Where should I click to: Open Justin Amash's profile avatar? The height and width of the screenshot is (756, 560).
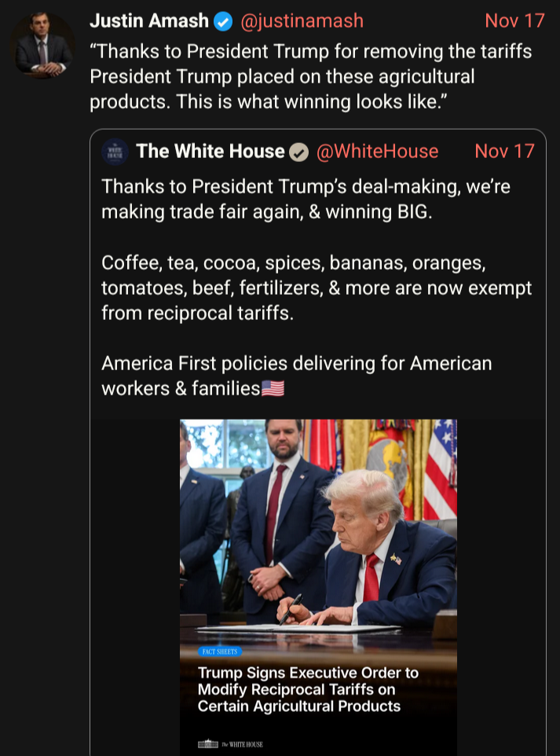pyautogui.click(x=43, y=46)
